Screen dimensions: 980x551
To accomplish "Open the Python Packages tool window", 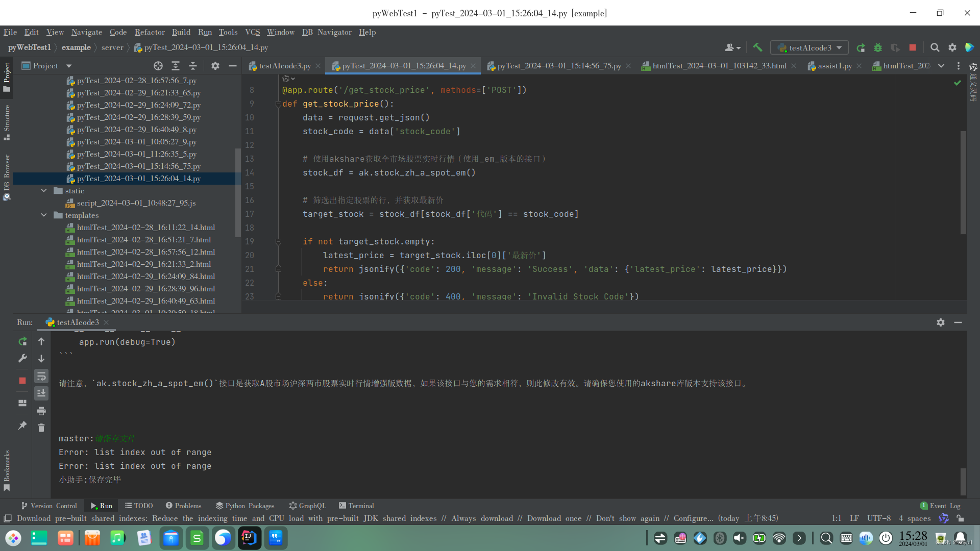I will pos(245,506).
